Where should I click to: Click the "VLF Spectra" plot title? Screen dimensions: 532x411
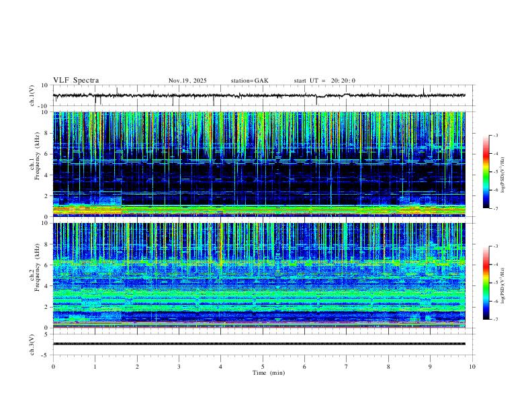[76, 81]
